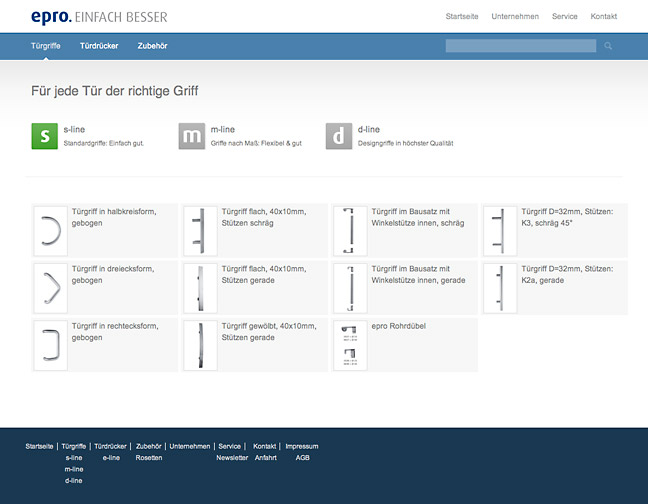
Task: Click footer Türgriffe link
Action: pyautogui.click(x=74, y=446)
